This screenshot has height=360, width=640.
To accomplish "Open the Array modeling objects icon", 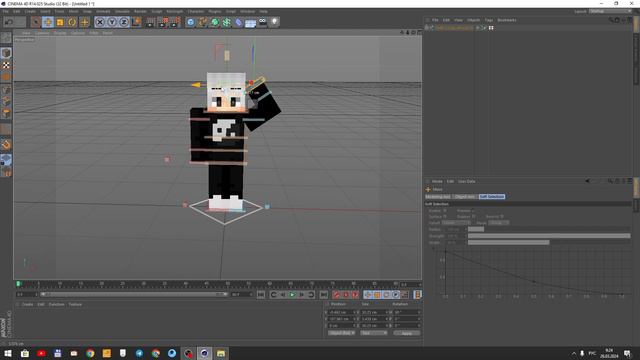I will (227, 22).
